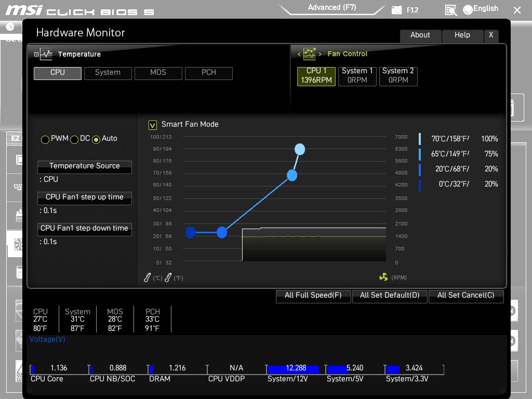Image resolution: width=532 pixels, height=399 pixels.
Task: Change language via English globe icon
Action: click(468, 10)
